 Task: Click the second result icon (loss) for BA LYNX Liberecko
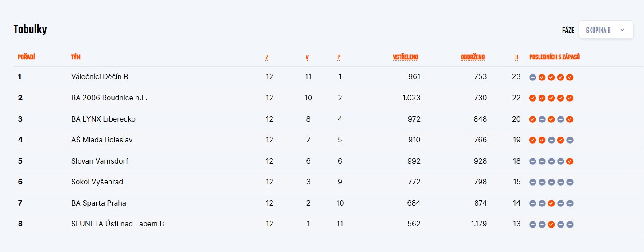coord(542,119)
